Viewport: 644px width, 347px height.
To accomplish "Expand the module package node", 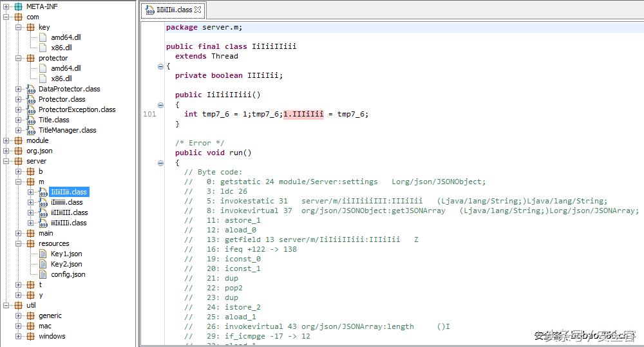I will (x=6, y=140).
